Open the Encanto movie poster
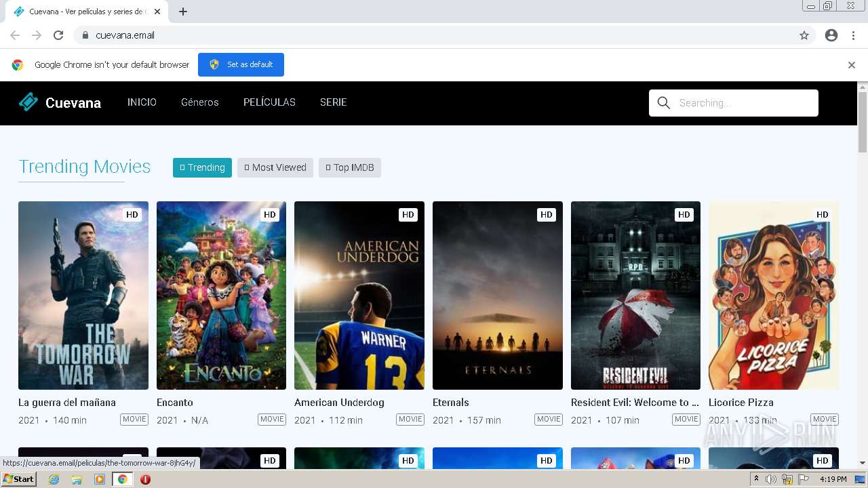 pyautogui.click(x=221, y=296)
